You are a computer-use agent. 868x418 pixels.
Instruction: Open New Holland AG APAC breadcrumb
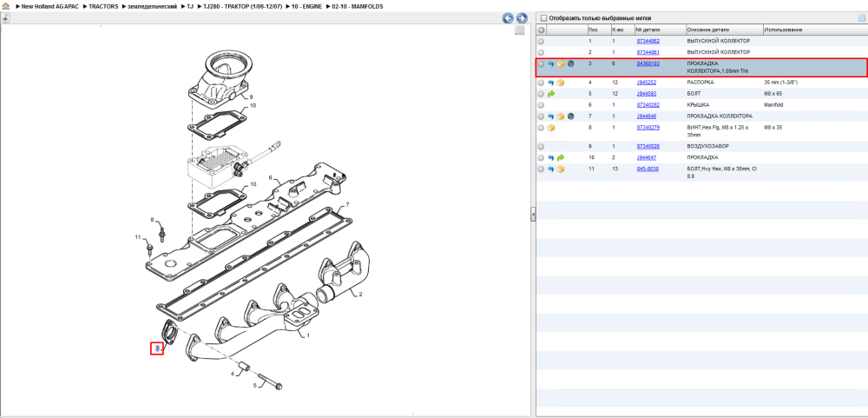click(49, 6)
